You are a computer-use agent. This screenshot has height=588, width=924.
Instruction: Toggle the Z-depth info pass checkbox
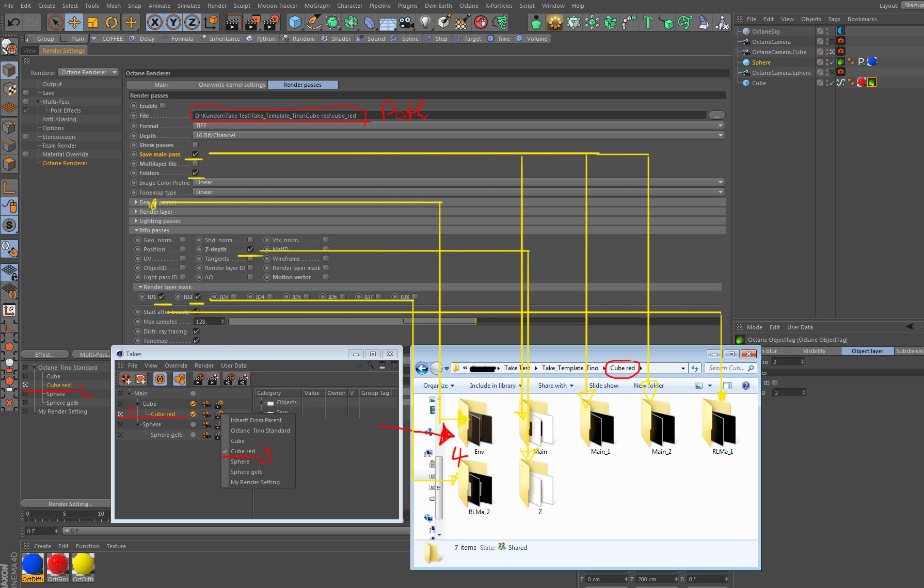[250, 249]
